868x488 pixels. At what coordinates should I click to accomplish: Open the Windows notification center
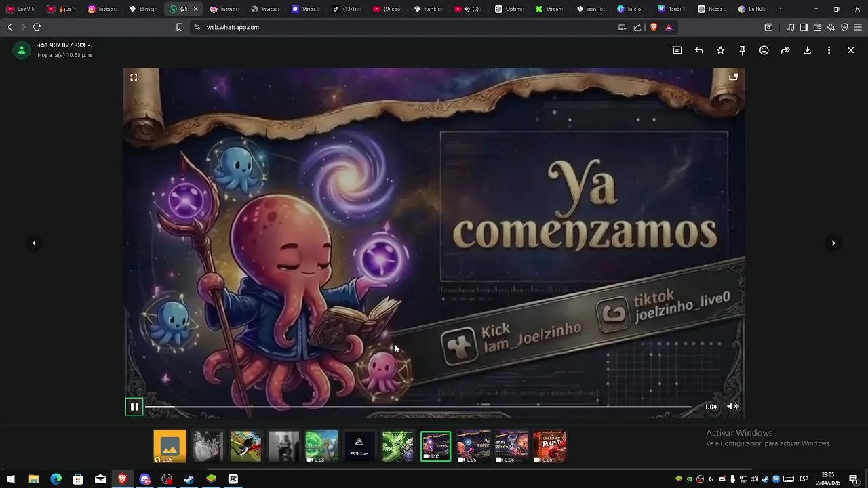point(854,479)
